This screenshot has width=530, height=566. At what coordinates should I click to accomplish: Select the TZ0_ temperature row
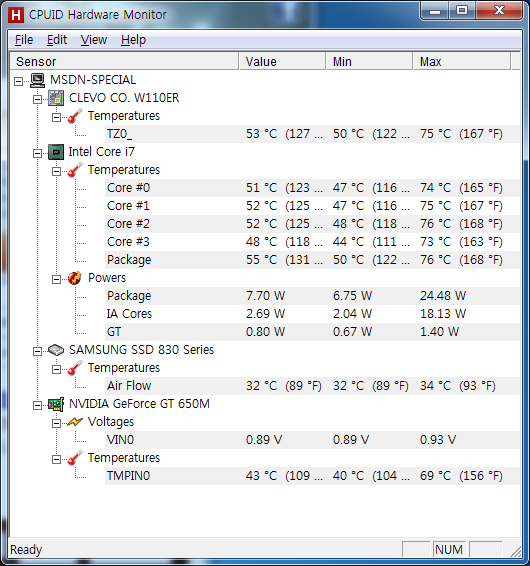[x=312, y=134]
